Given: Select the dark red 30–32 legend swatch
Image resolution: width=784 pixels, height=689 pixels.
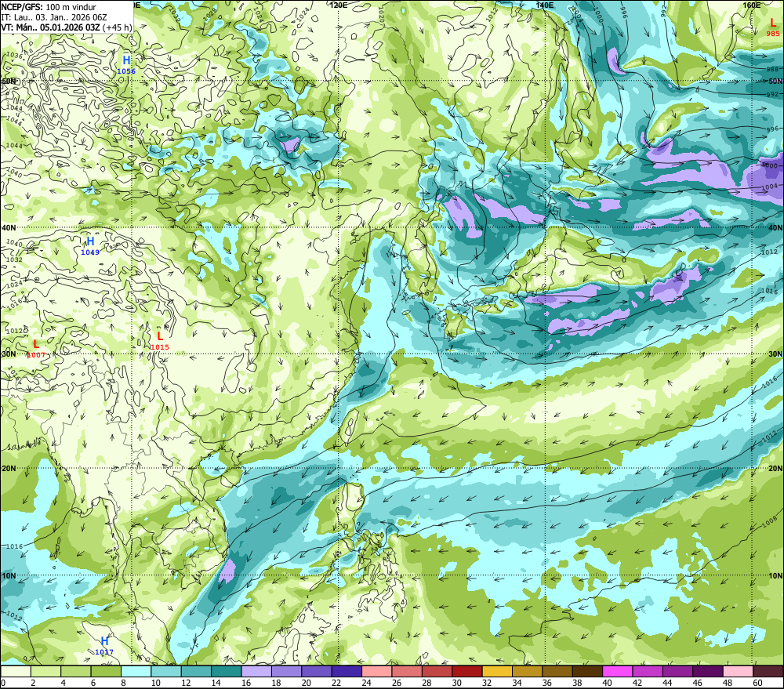Looking at the screenshot, I should click(x=467, y=672).
